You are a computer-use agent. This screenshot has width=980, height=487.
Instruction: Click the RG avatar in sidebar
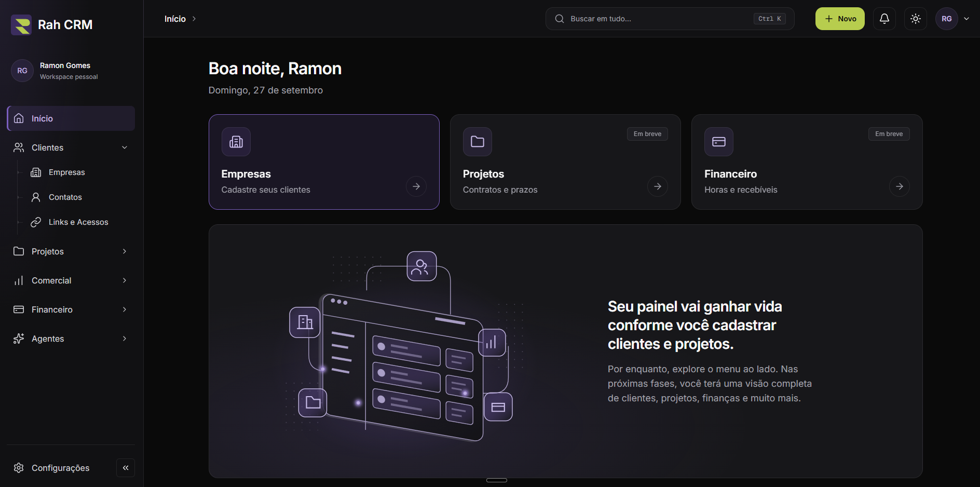pos(22,71)
